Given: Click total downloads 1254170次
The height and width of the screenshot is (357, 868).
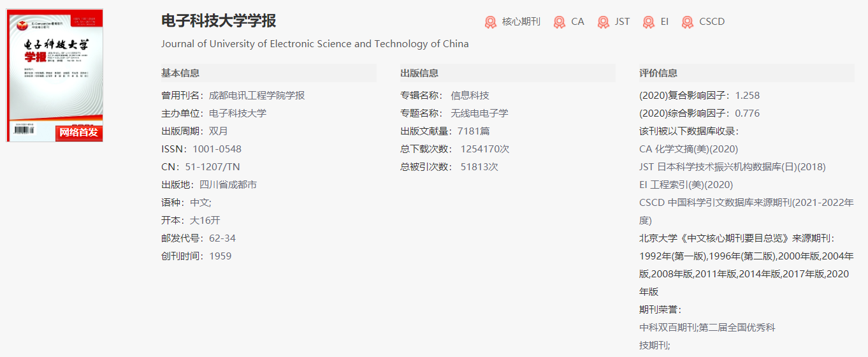Looking at the screenshot, I should [485, 149].
